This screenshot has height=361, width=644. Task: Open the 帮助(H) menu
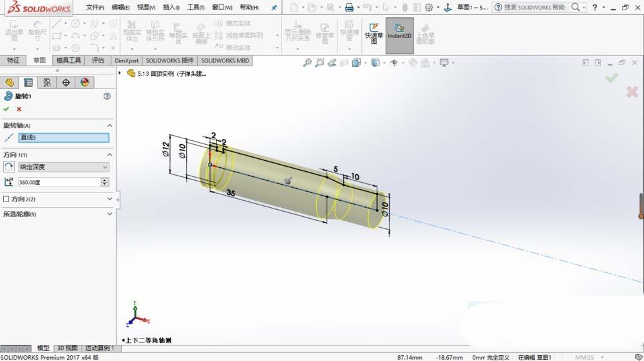pyautogui.click(x=249, y=7)
